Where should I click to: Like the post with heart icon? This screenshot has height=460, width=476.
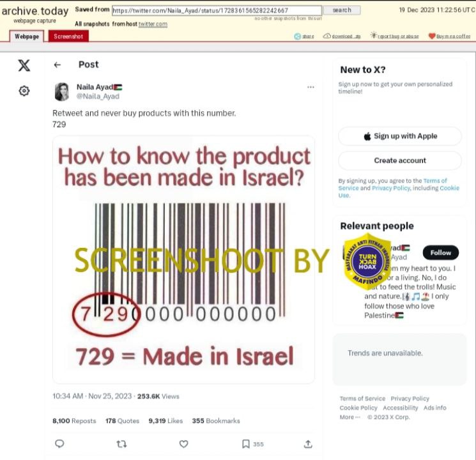(x=183, y=444)
